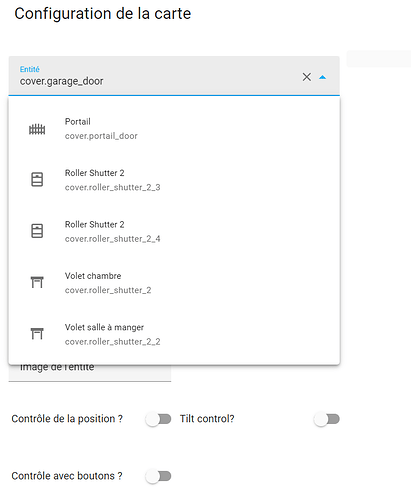Viewport: 411px width, 500px height.
Task: Collapse the entity dropdown with the blue arrow
Action: (322, 77)
